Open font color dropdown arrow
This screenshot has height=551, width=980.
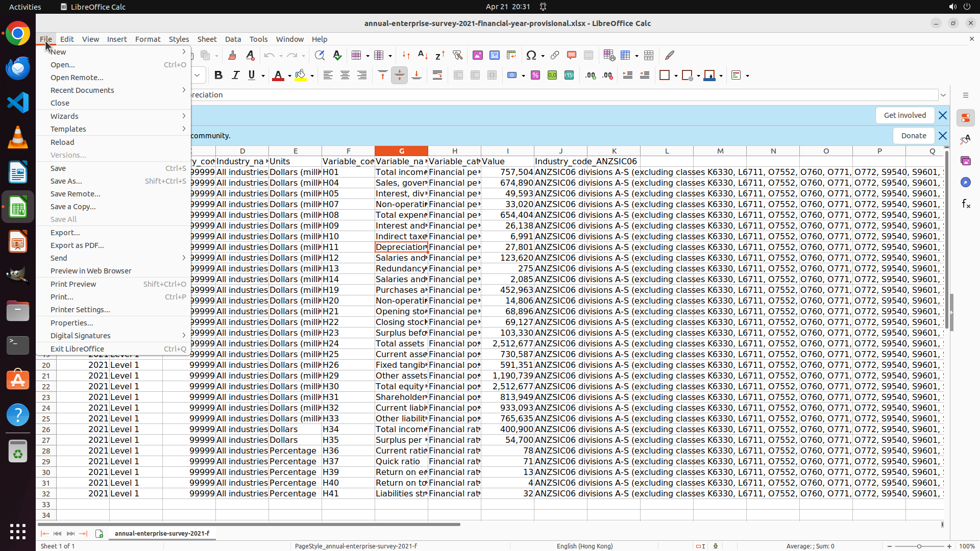point(289,76)
